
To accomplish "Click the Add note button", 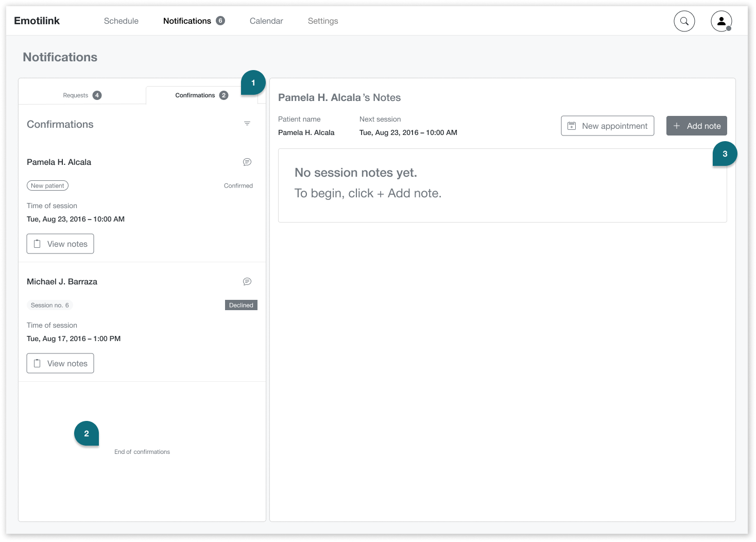I will tap(696, 126).
